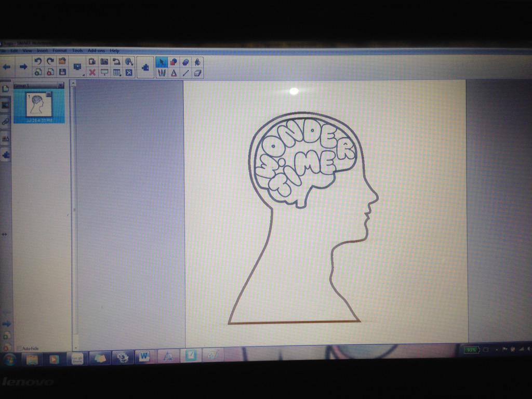Open Microsoft Word from the taskbar
Image resolution: width=532 pixels, height=399 pixels.
[144, 356]
